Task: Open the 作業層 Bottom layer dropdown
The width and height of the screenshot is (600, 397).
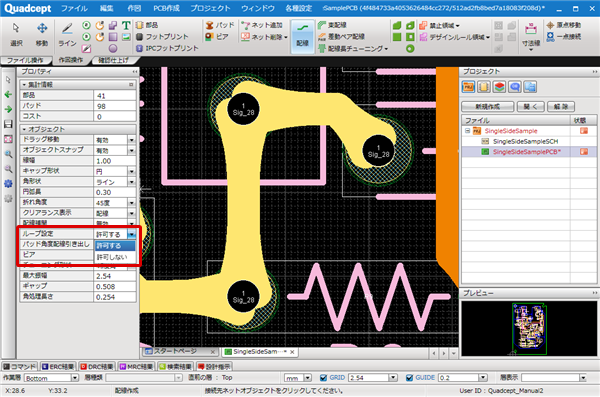Action: (75, 378)
